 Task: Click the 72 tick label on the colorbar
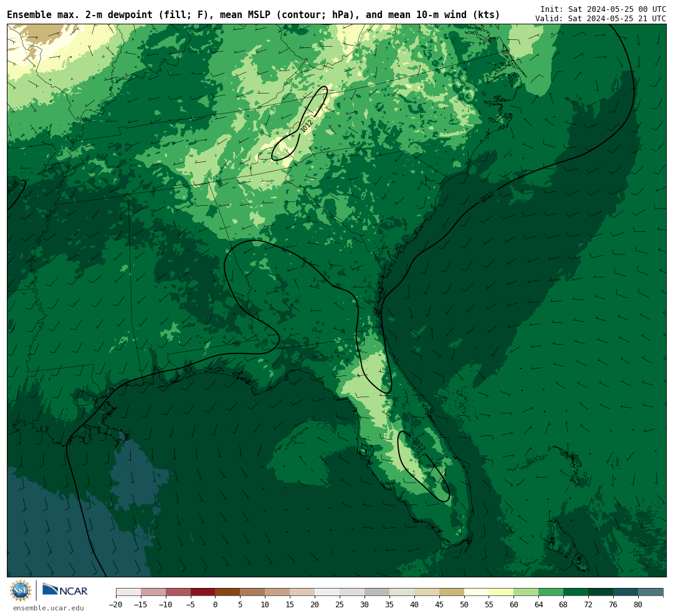[588, 604]
